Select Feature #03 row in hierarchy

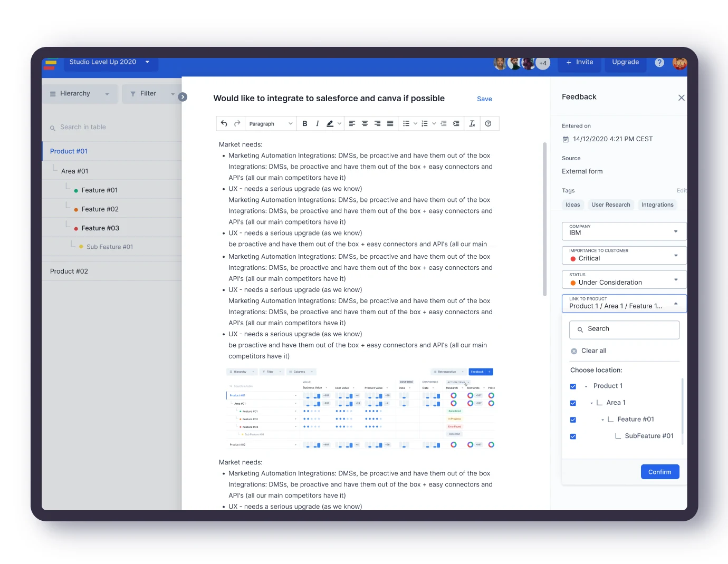tap(112, 228)
